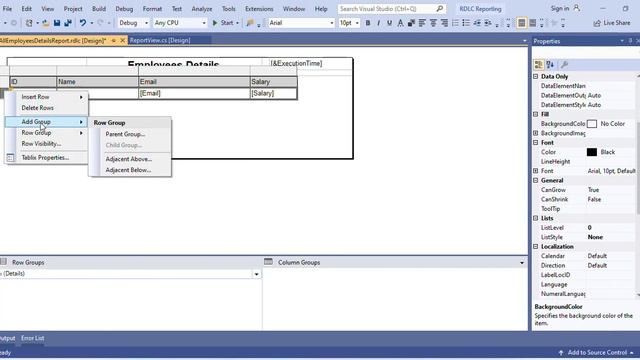The height and width of the screenshot is (360, 640).
Task: Open the Extensions menu
Action: click(259, 9)
